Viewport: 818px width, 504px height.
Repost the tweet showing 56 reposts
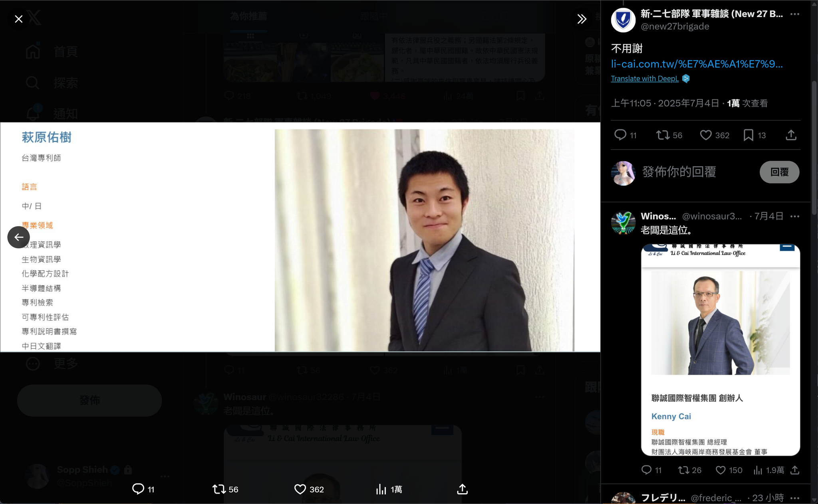(x=663, y=135)
